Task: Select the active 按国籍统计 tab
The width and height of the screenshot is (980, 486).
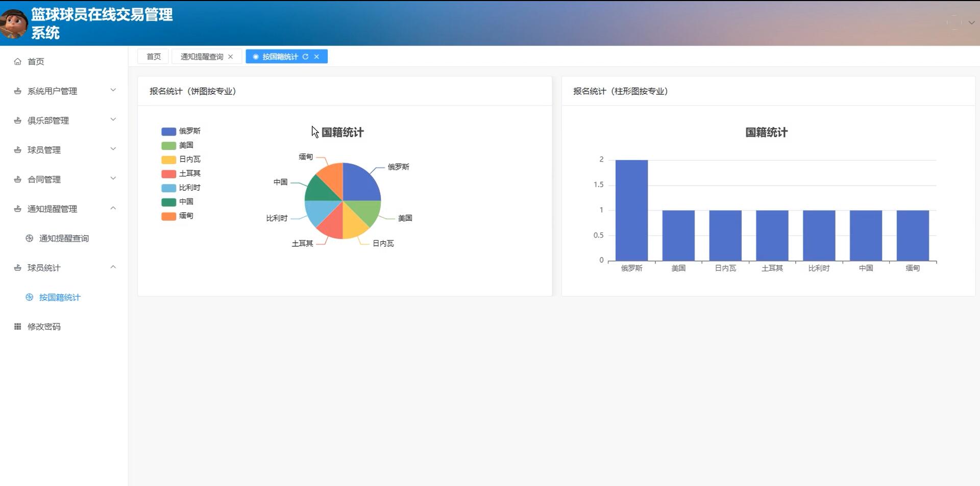Action: tap(280, 57)
